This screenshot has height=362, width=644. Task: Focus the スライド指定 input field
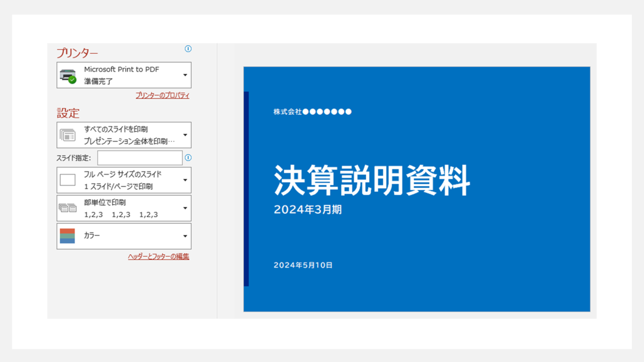140,158
